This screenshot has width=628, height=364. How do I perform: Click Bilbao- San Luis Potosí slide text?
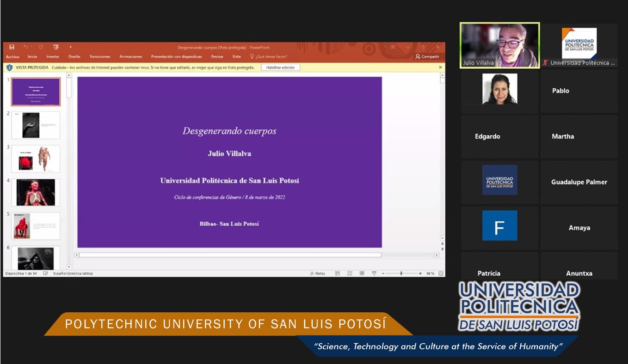229,224
